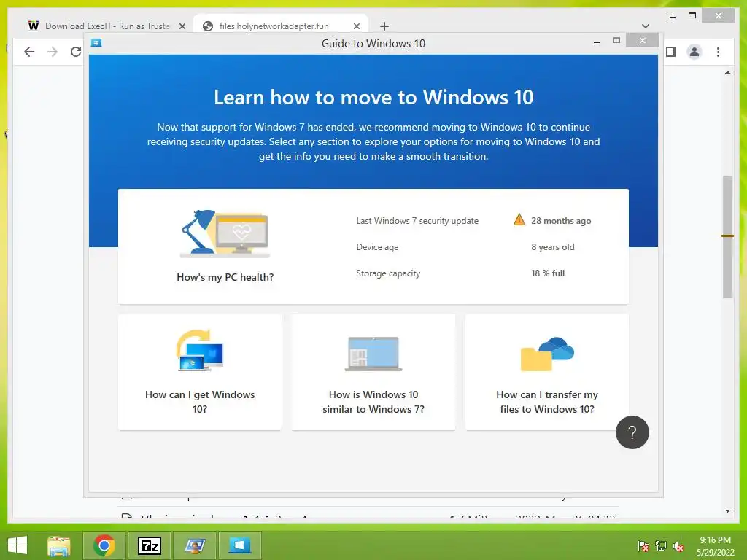Go back in Chrome browser
The image size is (747, 560).
(29, 52)
